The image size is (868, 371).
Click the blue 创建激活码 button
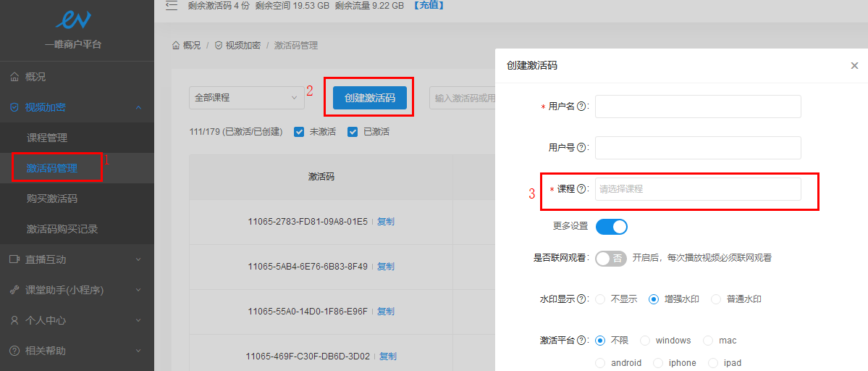(x=370, y=98)
